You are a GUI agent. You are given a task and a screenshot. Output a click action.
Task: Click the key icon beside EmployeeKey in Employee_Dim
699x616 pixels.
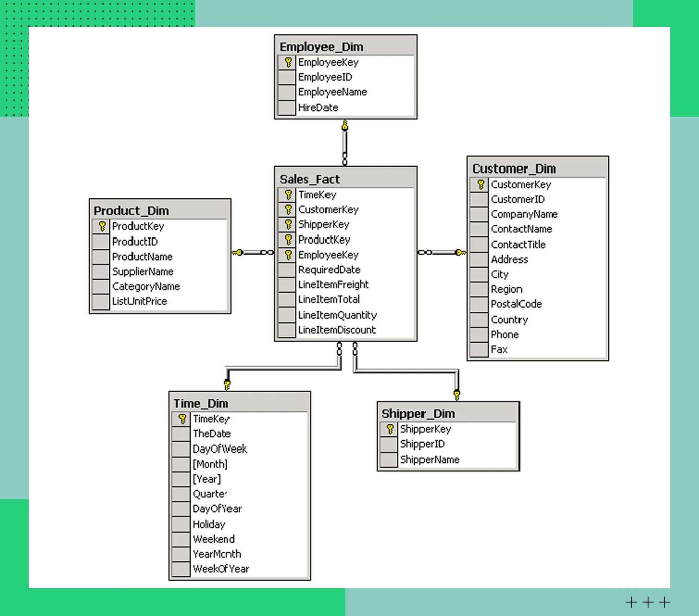click(x=288, y=62)
